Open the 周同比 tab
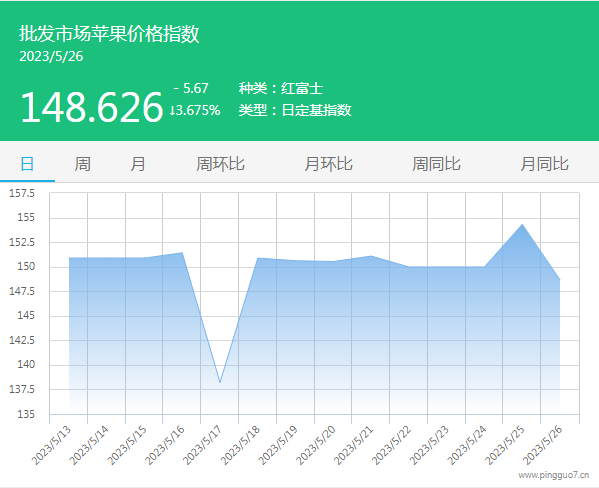599x488 pixels. pos(437,164)
